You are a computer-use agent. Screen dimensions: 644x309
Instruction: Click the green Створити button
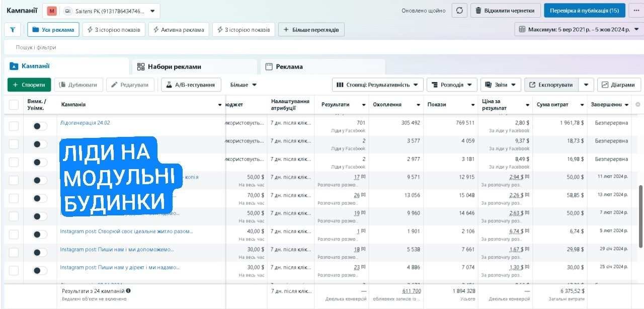29,85
